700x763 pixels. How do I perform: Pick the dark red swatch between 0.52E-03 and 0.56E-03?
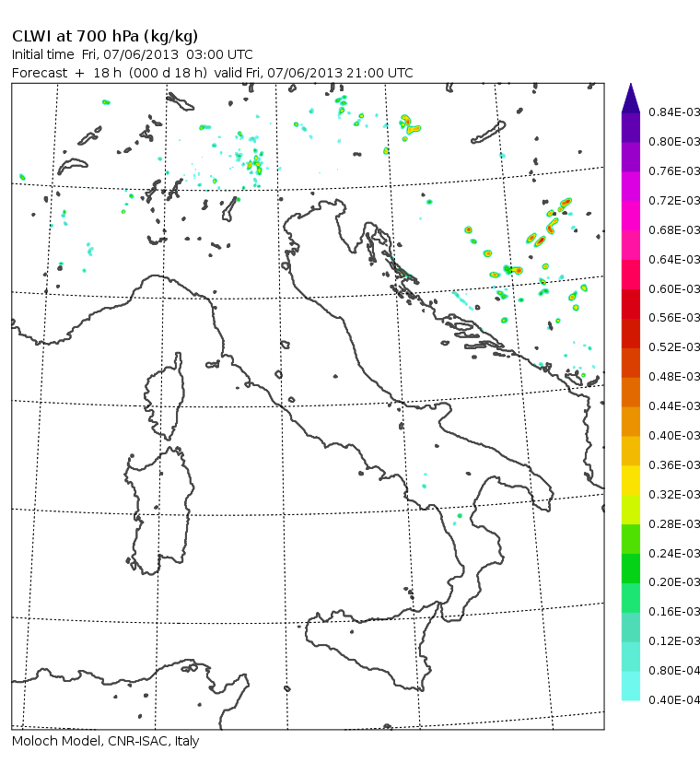click(630, 334)
